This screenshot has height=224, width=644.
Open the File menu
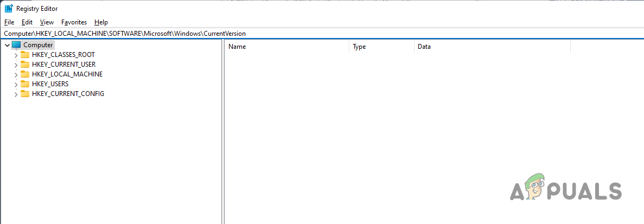(9, 22)
